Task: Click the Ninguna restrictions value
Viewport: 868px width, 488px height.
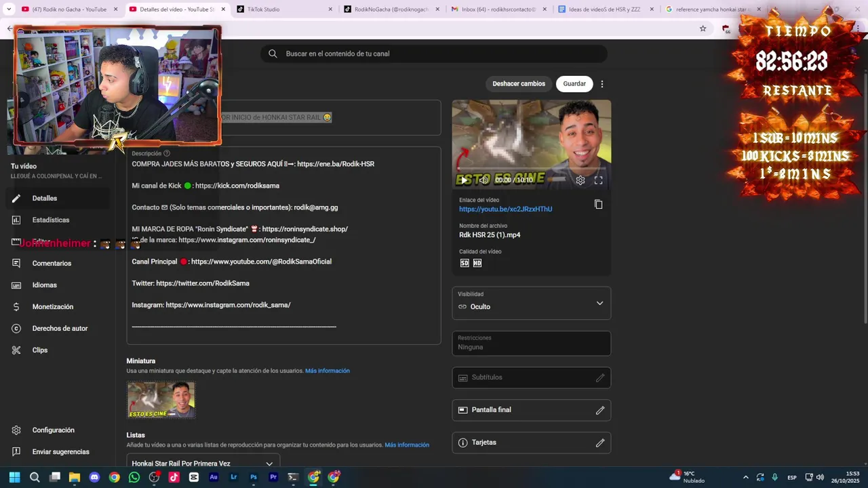Action: 470,347
